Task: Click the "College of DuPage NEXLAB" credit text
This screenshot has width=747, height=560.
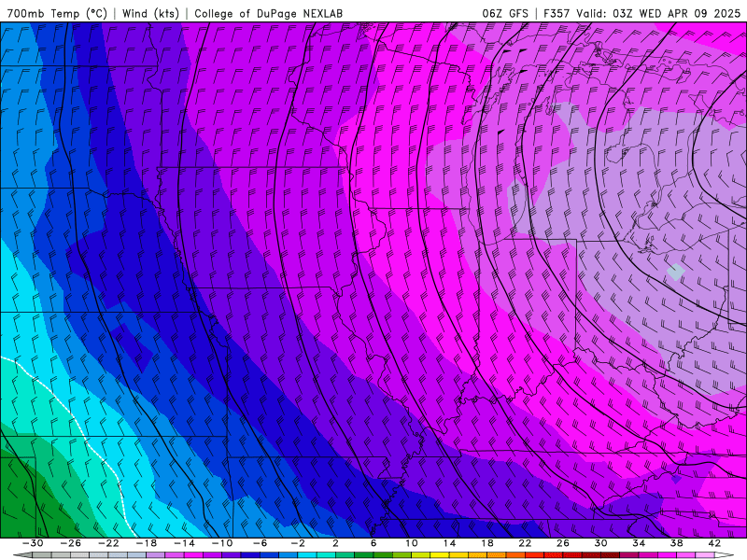Action: coord(268,13)
